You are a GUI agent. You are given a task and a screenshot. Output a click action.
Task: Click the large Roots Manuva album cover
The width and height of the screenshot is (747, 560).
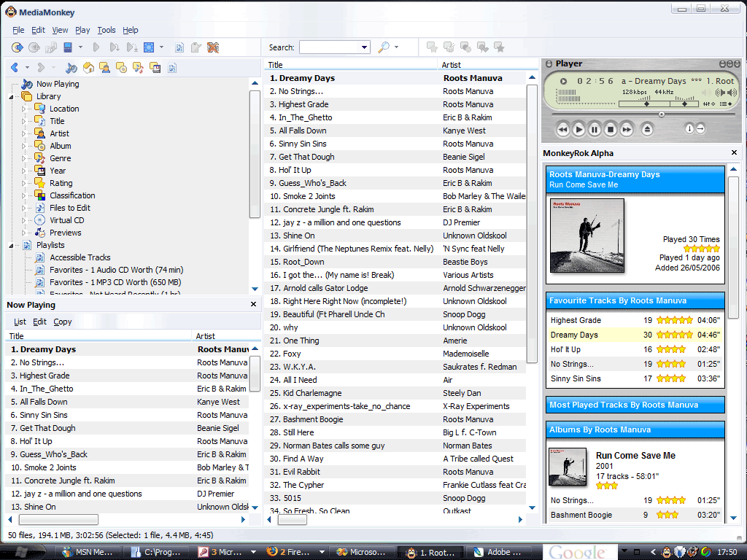(587, 236)
